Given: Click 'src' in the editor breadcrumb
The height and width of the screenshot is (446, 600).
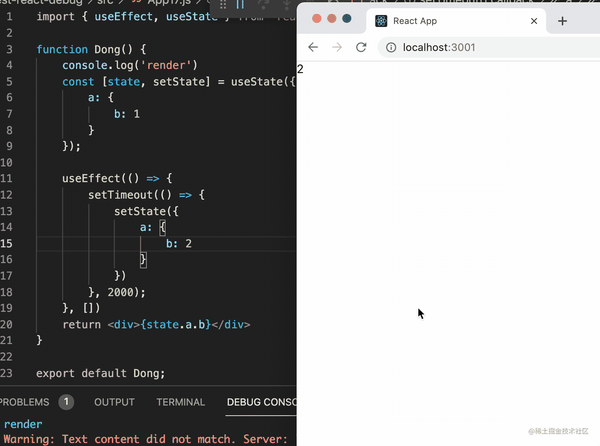Looking at the screenshot, I should (105, 2).
